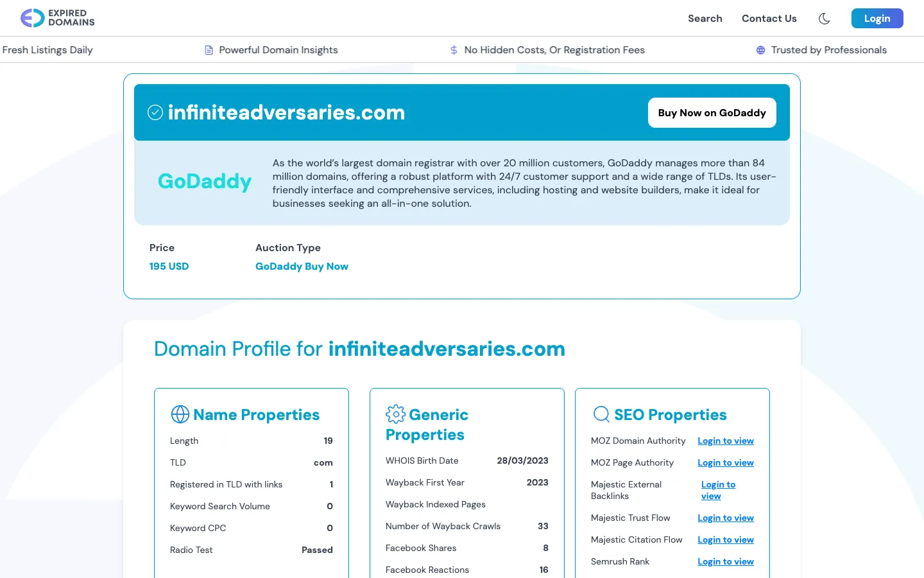
Task: Click the globe icon for Name Properties
Action: click(180, 414)
